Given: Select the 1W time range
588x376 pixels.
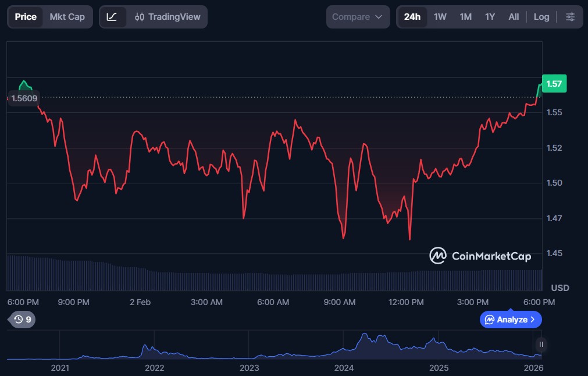Looking at the screenshot, I should click(x=440, y=17).
